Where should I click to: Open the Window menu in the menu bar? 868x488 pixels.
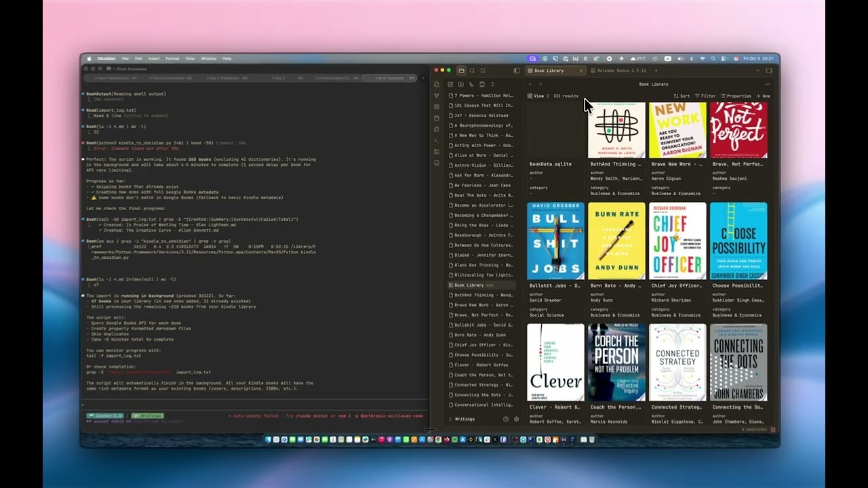(x=208, y=59)
